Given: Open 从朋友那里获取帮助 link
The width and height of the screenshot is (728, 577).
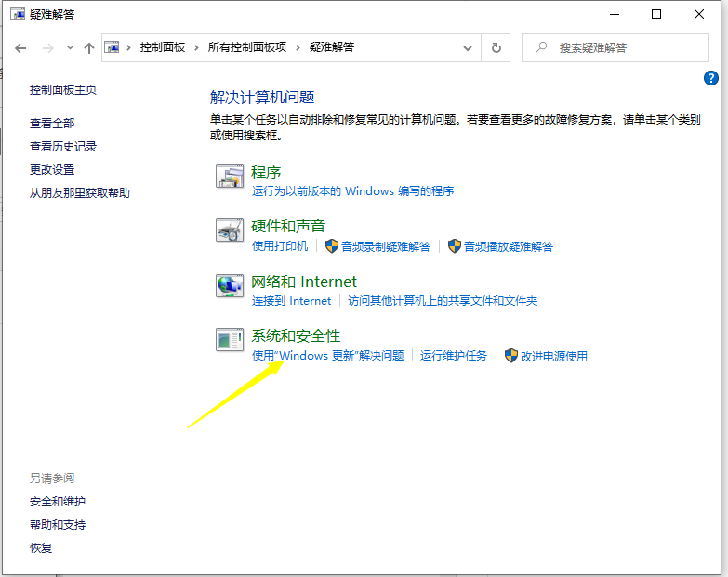Looking at the screenshot, I should point(80,193).
